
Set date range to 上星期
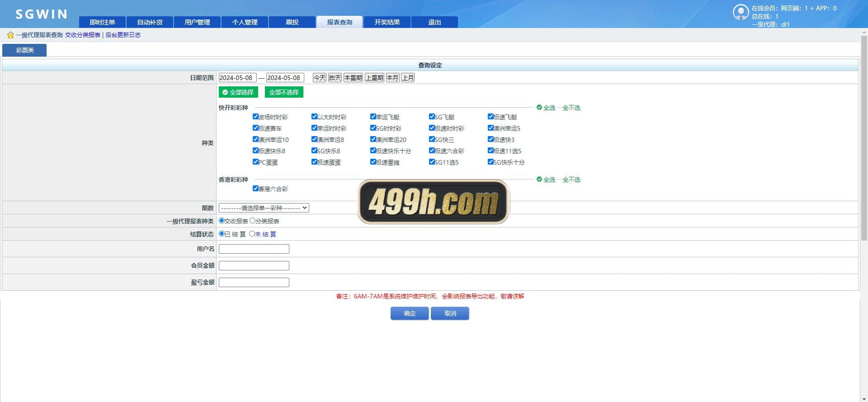point(374,78)
